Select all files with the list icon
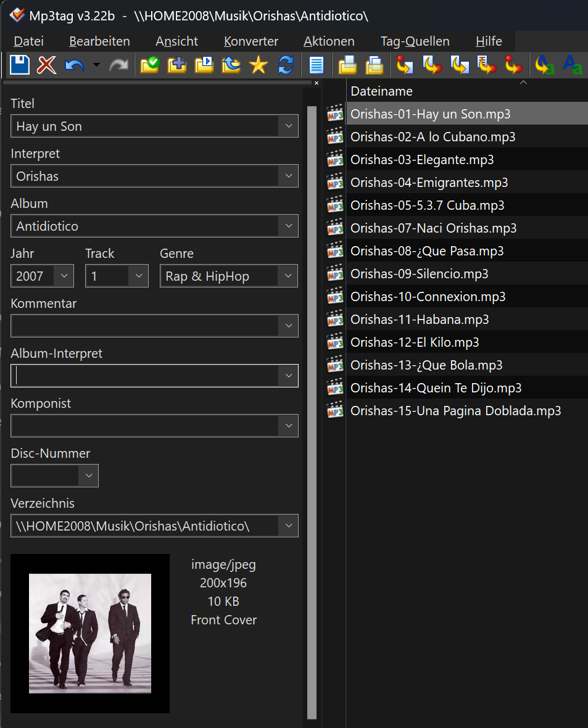588x728 pixels. pos(317,65)
